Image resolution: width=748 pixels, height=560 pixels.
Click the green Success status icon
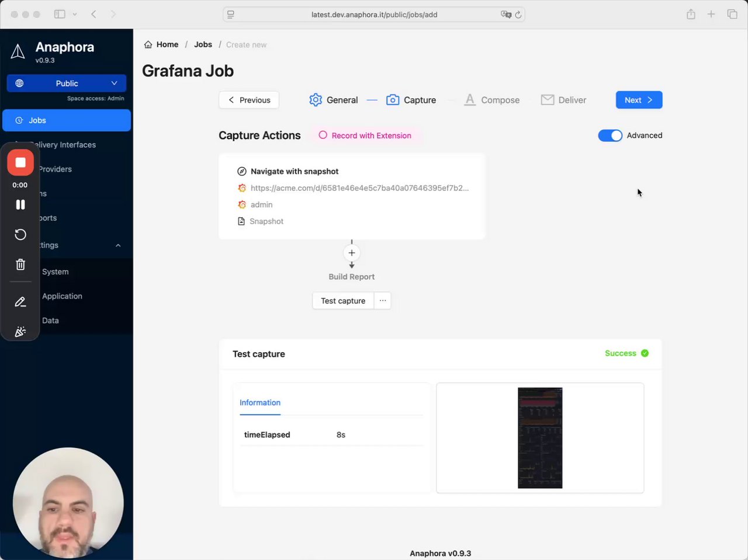(645, 353)
